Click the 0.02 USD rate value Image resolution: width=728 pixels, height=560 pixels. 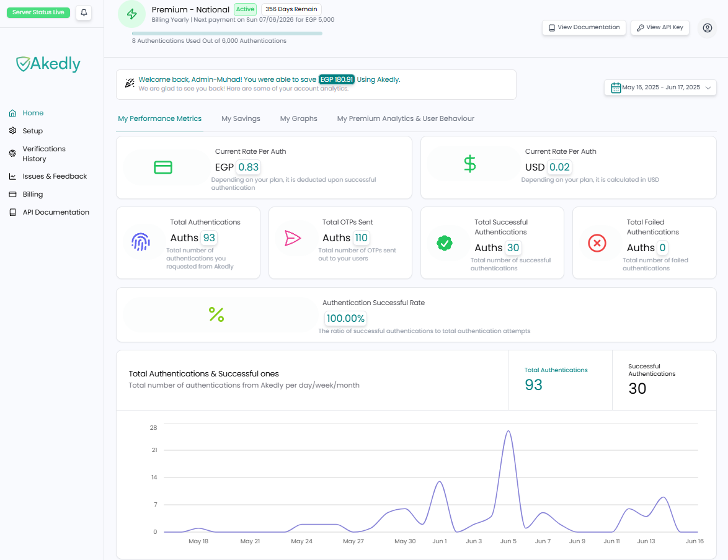(x=559, y=167)
